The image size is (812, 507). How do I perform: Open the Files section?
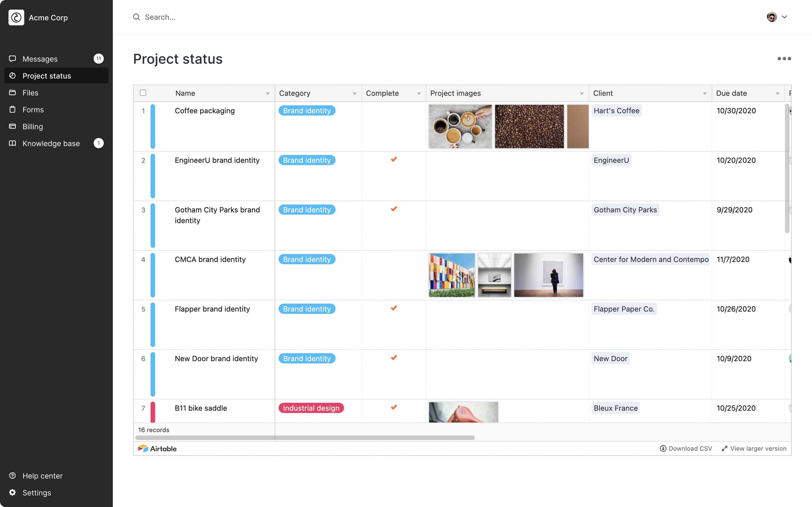click(x=31, y=93)
